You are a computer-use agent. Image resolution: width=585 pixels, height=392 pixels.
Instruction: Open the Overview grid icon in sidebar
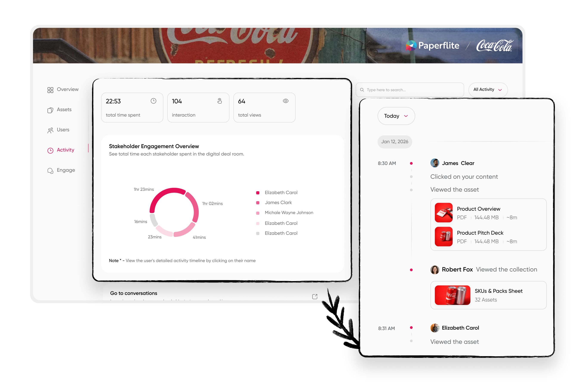[50, 90]
